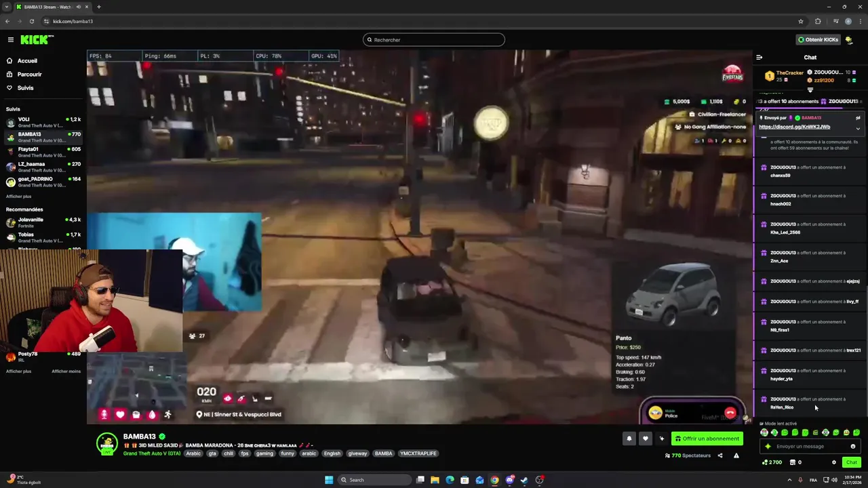The width and height of the screenshot is (868, 488).
Task: Click Offrir un abonnement button
Action: click(x=707, y=439)
